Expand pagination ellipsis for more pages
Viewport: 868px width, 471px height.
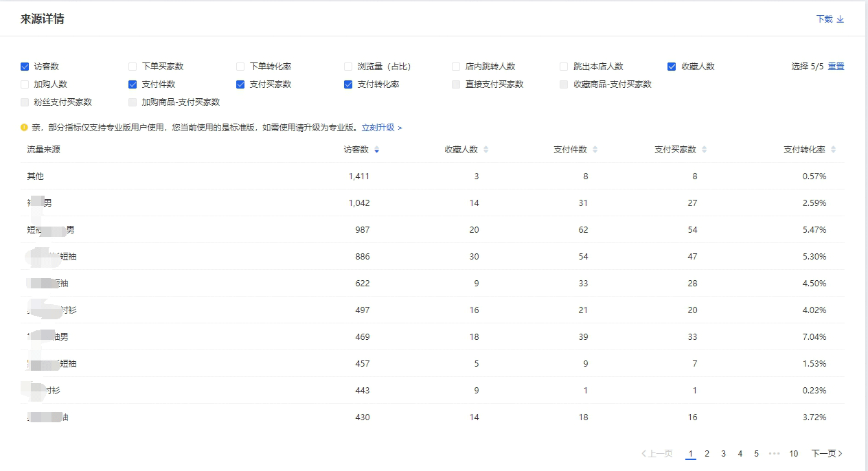(774, 454)
